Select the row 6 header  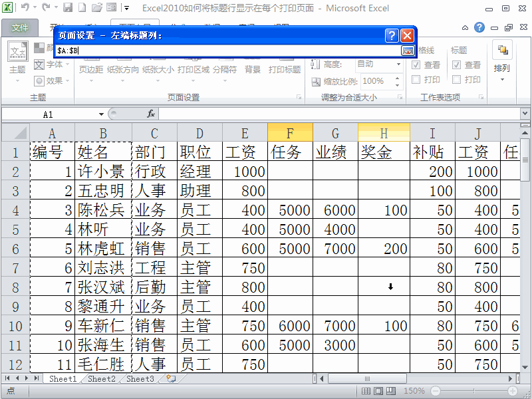15,248
